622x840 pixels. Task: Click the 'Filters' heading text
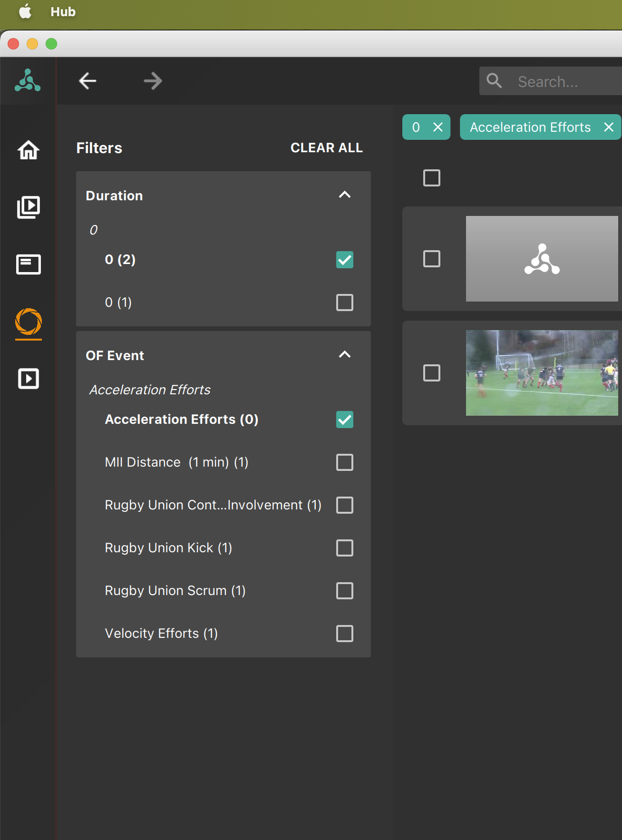[x=99, y=148]
